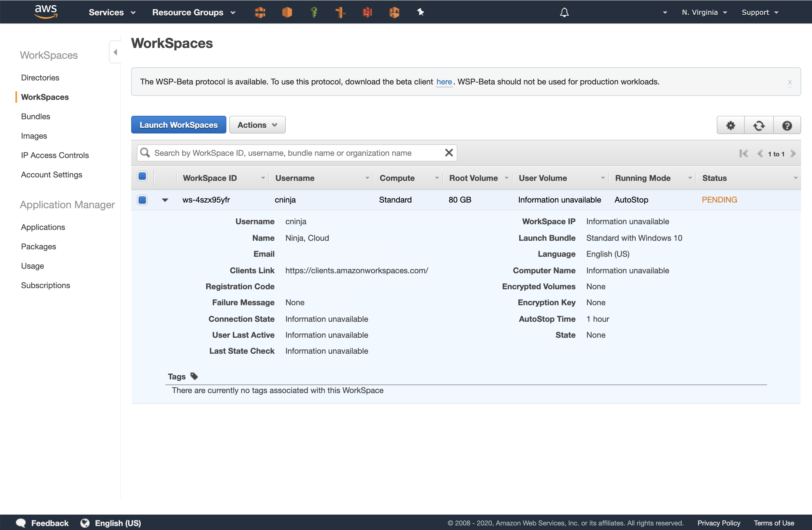The image size is (812, 530).
Task: Open the Services dropdown menu
Action: [112, 12]
